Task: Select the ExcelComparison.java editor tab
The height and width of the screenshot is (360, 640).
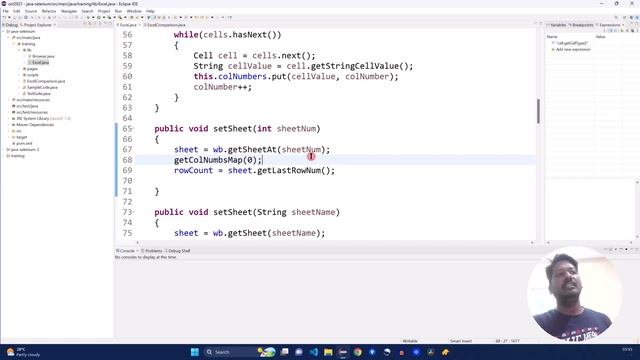Action: (x=165, y=25)
